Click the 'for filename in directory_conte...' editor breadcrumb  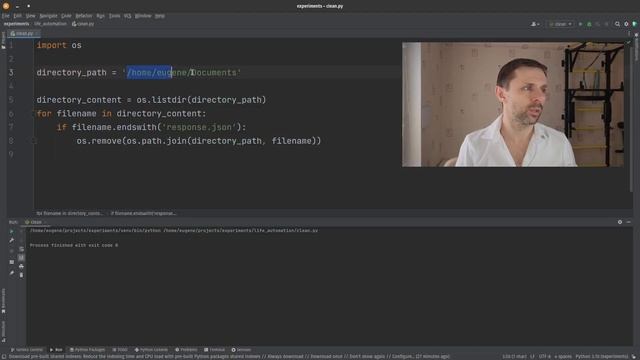click(69, 213)
